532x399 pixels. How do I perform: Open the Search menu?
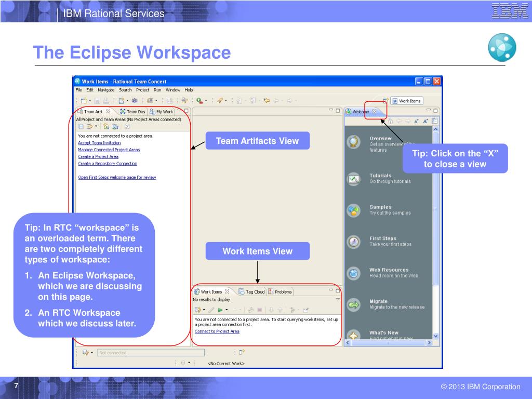coord(125,90)
